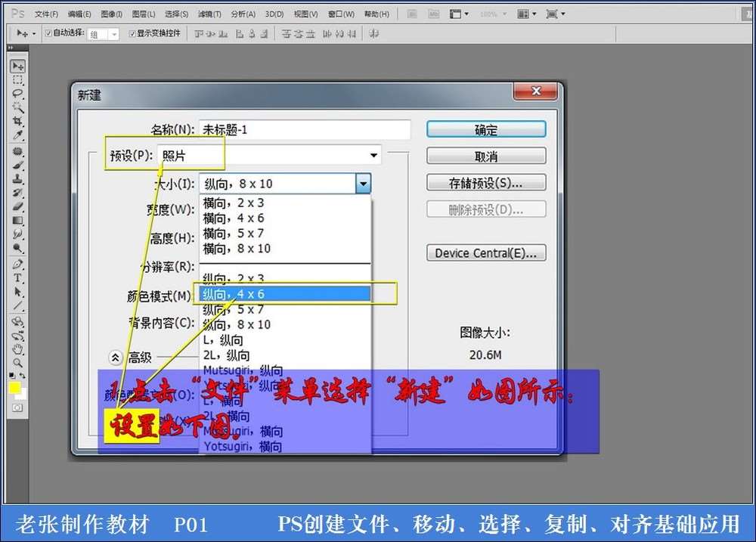
Task: Toggle the 显示变换控件 checkbox
Action: [132, 33]
